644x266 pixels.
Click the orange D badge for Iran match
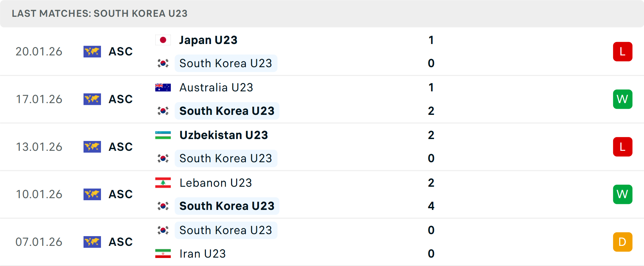623,242
